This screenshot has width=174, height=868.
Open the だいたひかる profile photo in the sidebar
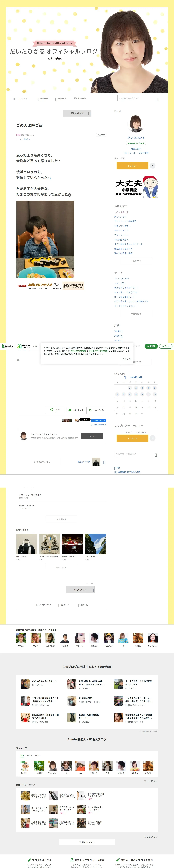point(136,124)
